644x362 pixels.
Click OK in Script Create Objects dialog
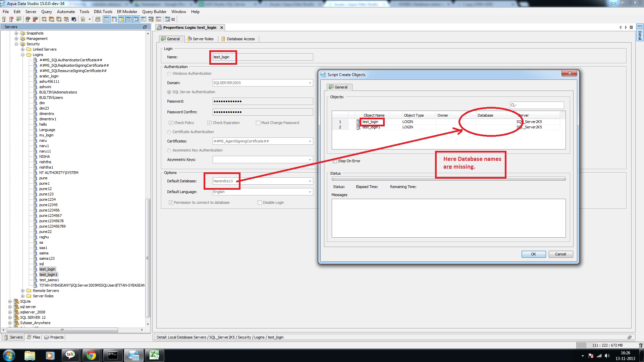pyautogui.click(x=533, y=254)
